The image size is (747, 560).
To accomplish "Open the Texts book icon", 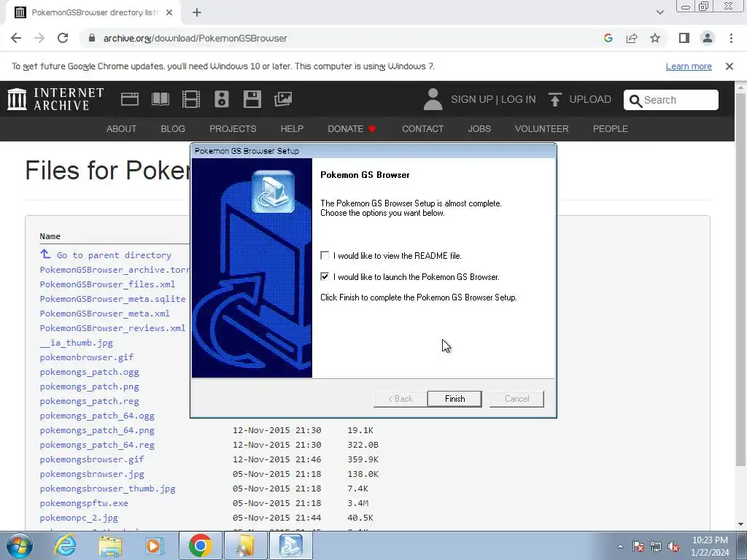I will coord(160,99).
